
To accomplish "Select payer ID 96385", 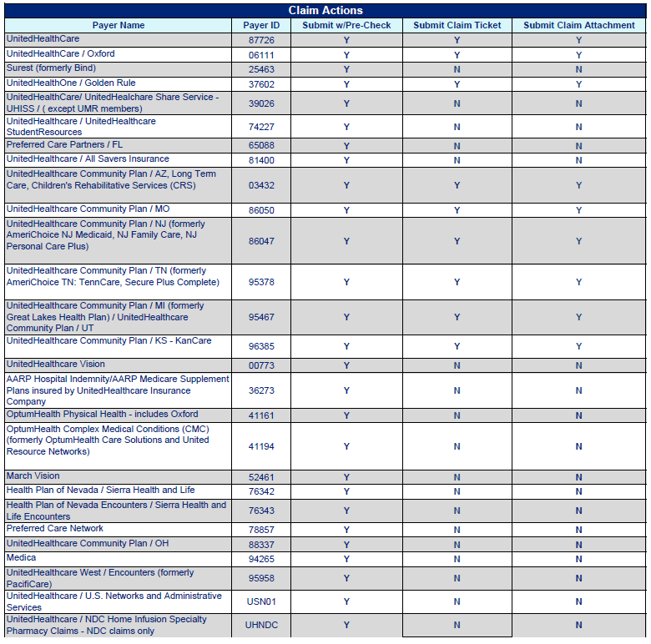I will tap(261, 346).
